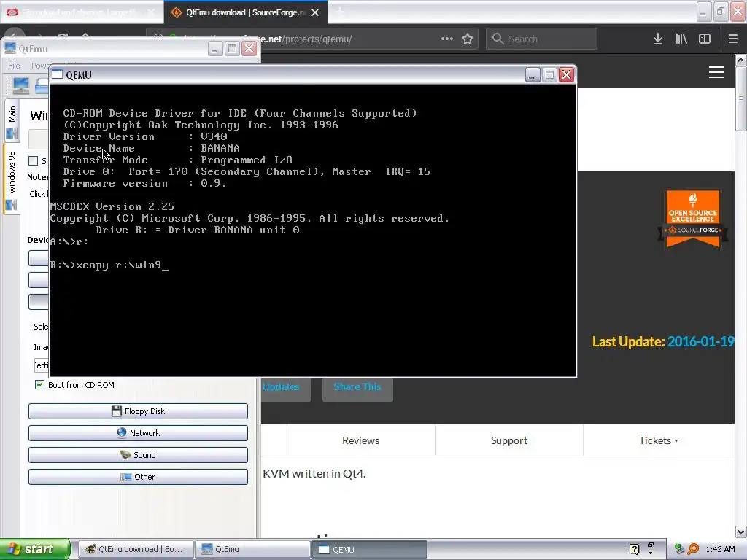Click the KVM written in Qt4 text

[314, 474]
